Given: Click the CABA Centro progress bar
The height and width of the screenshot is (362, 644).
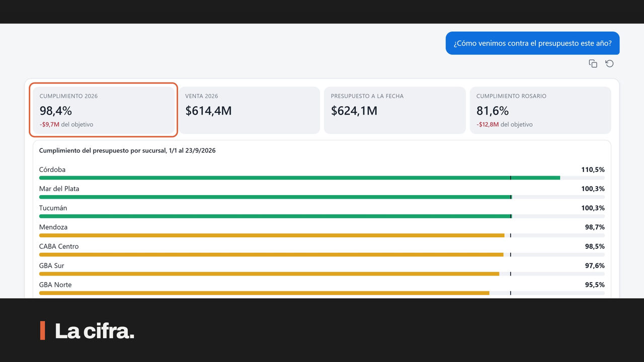Looking at the screenshot, I should pyautogui.click(x=322, y=254).
